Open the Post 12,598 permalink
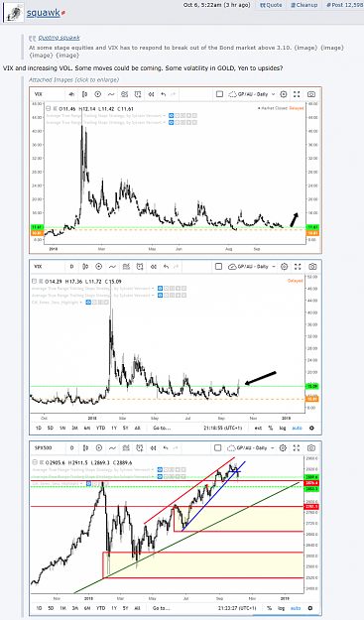This screenshot has width=364, height=620. [x=344, y=5]
